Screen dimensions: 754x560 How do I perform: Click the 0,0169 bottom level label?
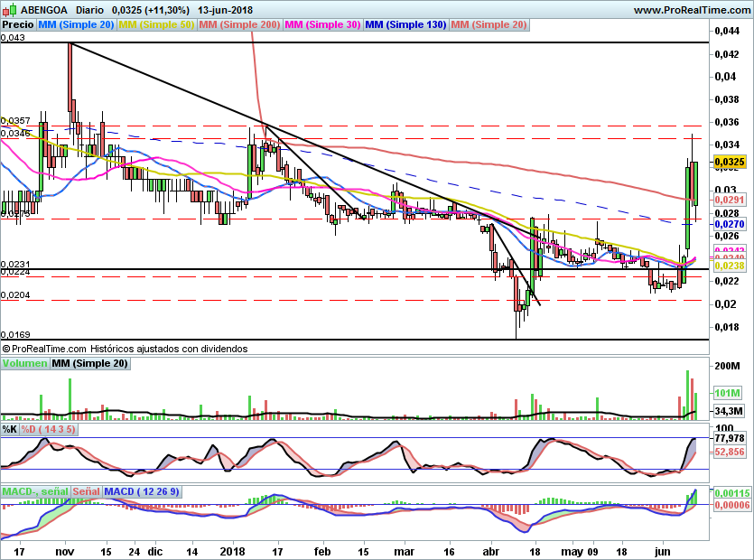(15, 334)
